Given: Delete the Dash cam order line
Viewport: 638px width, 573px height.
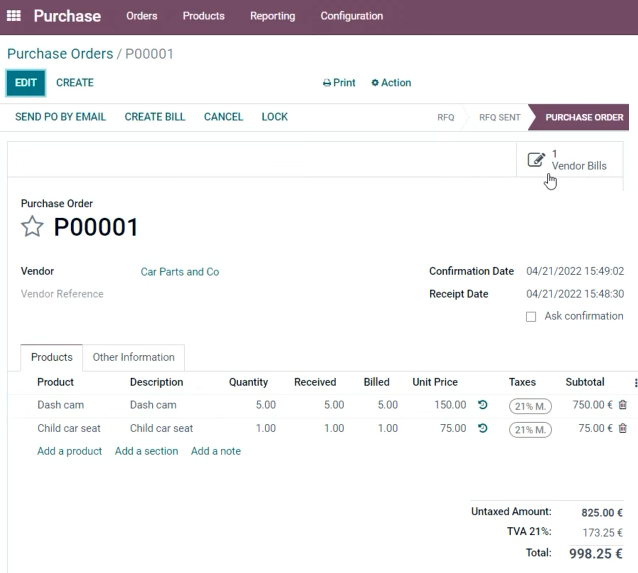Looking at the screenshot, I should (623, 405).
